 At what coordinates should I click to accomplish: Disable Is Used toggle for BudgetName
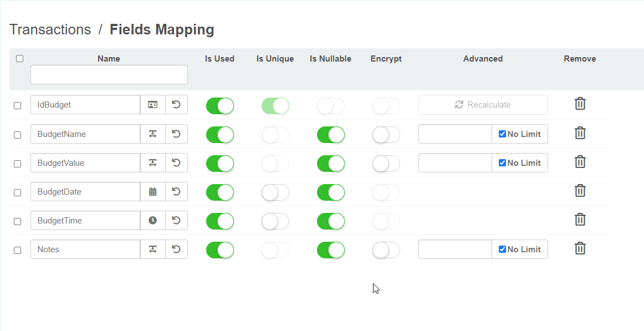220,135
